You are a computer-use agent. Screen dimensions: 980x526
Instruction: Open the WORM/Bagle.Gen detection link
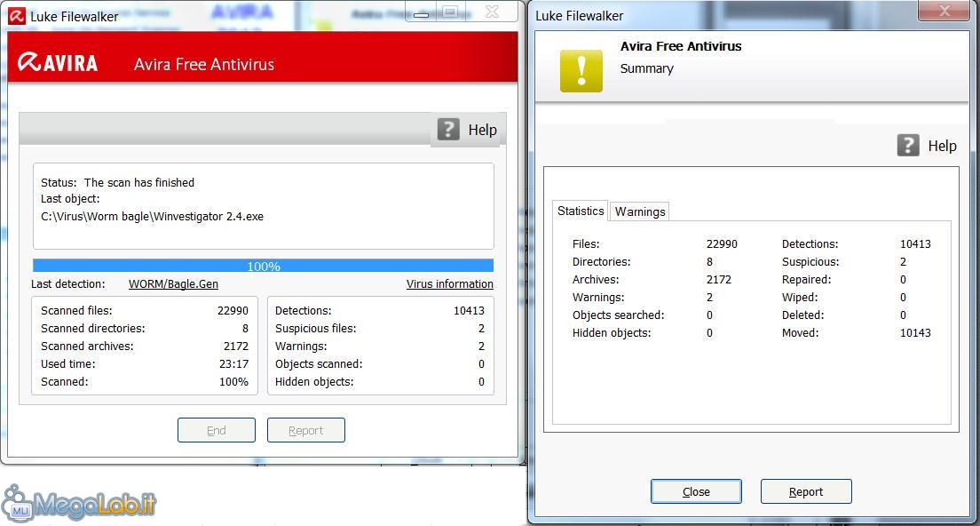tap(173, 284)
